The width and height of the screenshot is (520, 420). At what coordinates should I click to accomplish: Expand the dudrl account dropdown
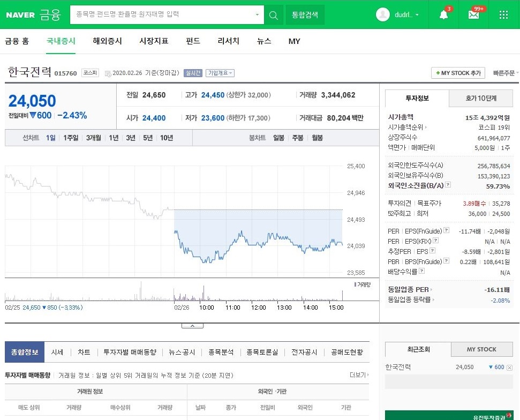click(x=417, y=15)
